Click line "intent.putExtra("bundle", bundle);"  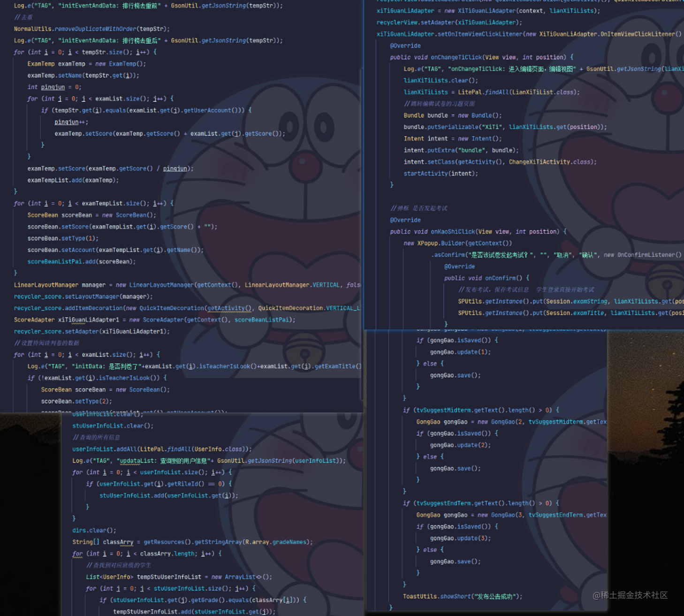461,150
